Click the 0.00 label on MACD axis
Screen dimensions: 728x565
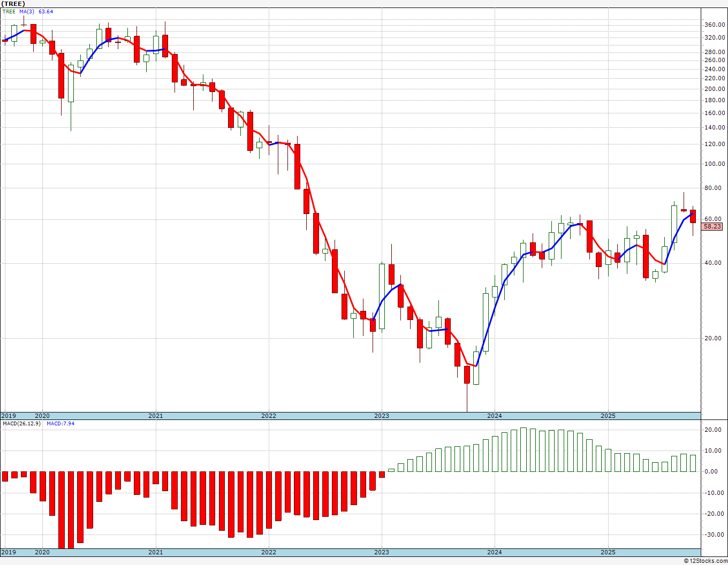tap(711, 471)
